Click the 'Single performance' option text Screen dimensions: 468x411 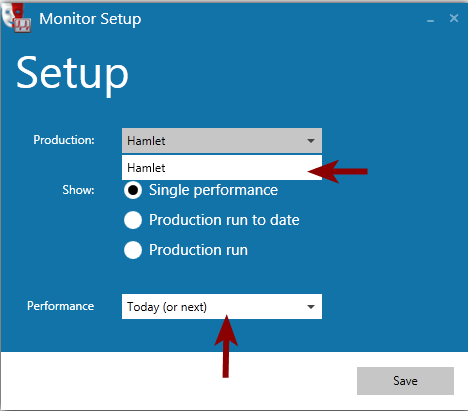pos(213,191)
